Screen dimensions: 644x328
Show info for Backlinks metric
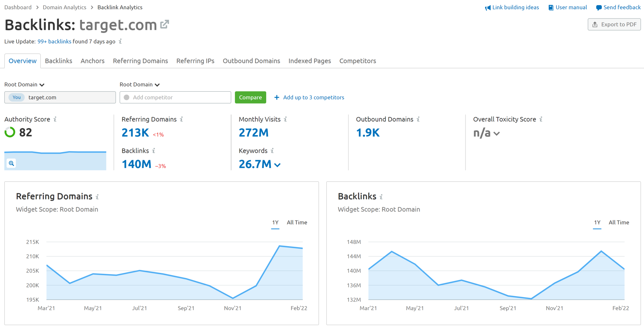154,151
